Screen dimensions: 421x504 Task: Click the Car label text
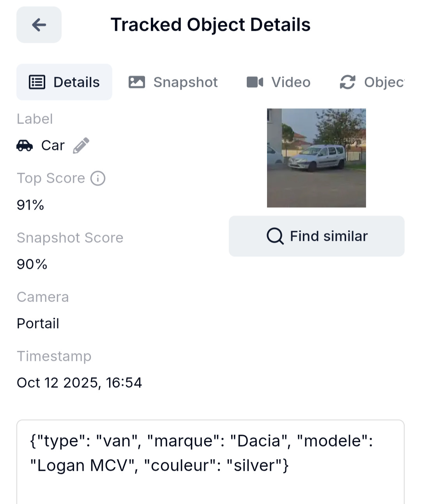[x=53, y=145]
